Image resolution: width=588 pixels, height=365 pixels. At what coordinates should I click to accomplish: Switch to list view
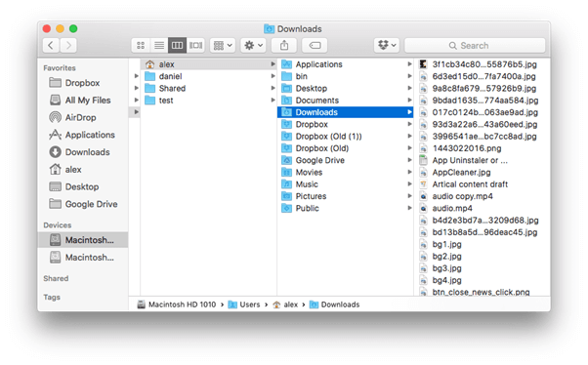[159, 45]
